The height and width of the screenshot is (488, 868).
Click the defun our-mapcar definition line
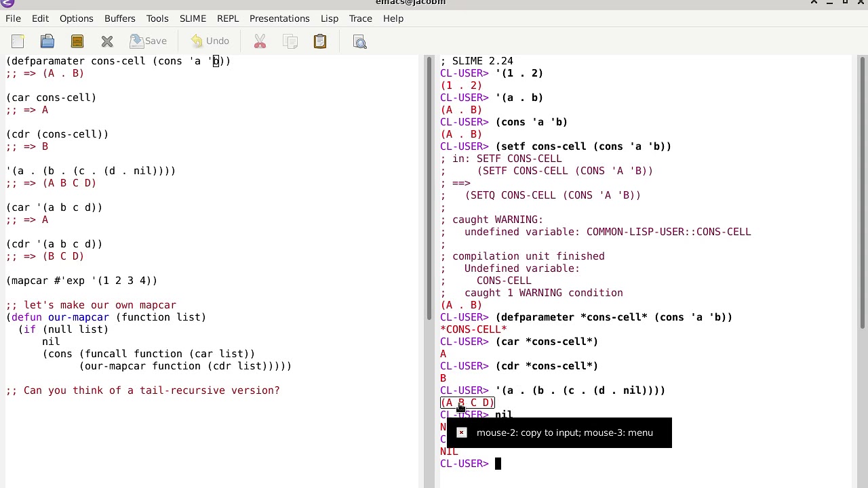coord(106,317)
